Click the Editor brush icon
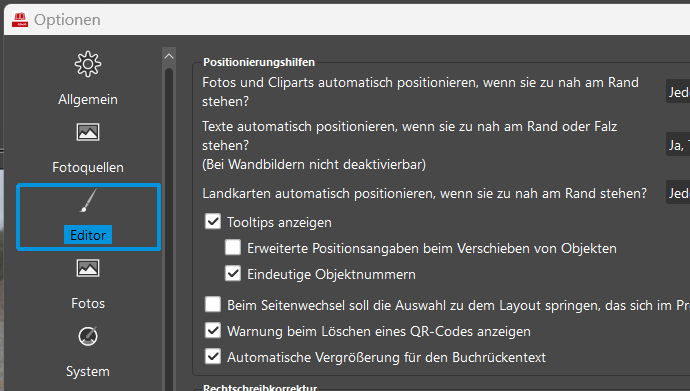 88,200
